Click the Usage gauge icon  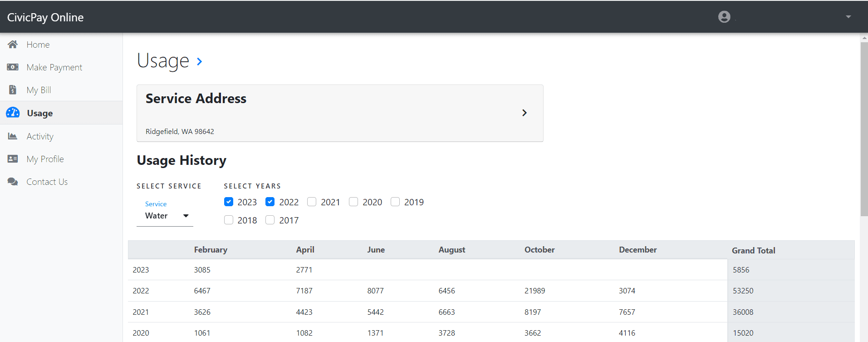pyautogui.click(x=13, y=112)
